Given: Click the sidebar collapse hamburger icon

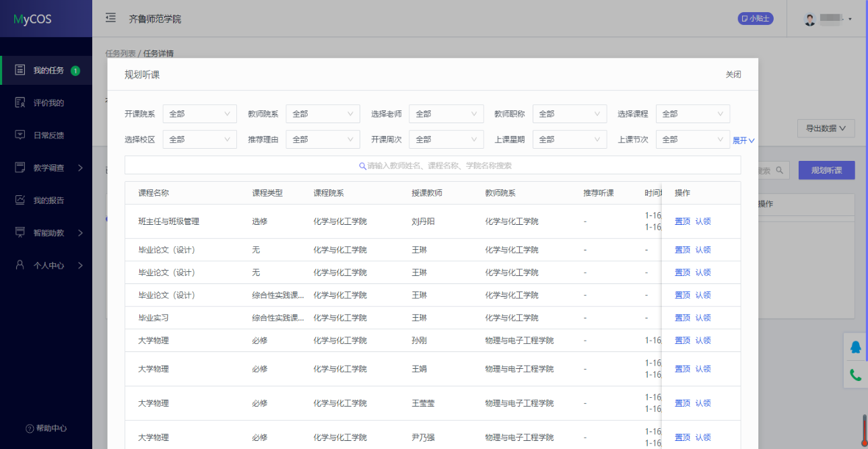Looking at the screenshot, I should (x=110, y=18).
